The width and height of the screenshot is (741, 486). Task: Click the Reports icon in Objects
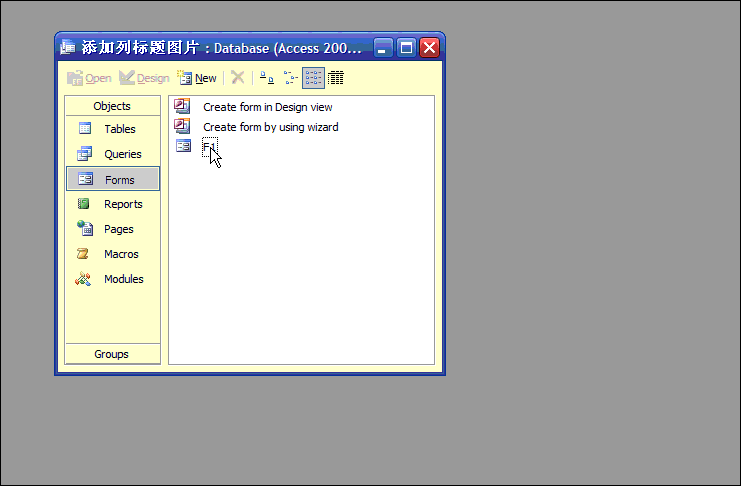click(x=84, y=204)
